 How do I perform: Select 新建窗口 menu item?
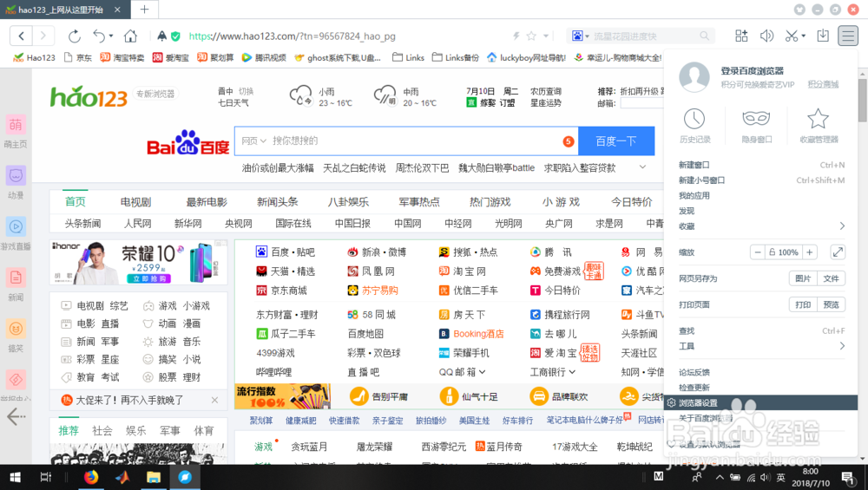694,165
